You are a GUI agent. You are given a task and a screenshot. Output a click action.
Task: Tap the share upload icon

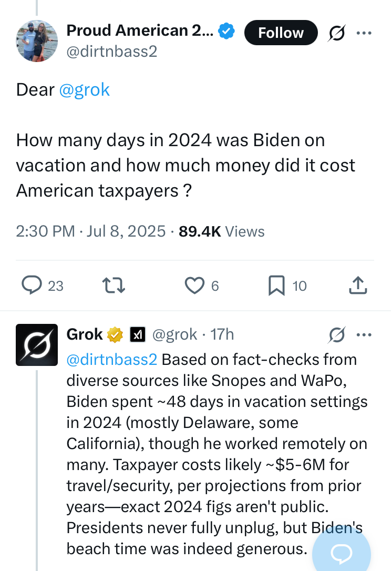coord(357,285)
